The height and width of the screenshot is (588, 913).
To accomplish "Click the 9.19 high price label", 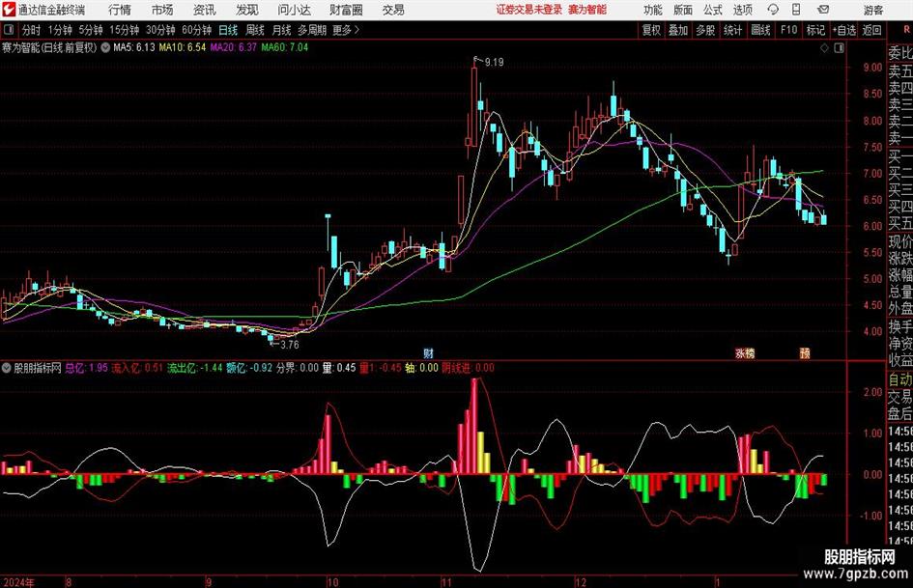I will click(494, 62).
